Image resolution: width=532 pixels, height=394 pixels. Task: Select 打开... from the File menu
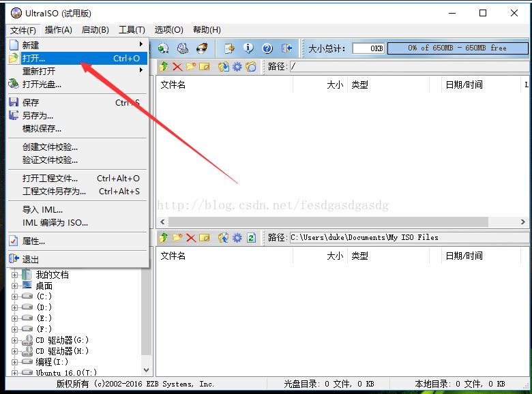[33, 59]
